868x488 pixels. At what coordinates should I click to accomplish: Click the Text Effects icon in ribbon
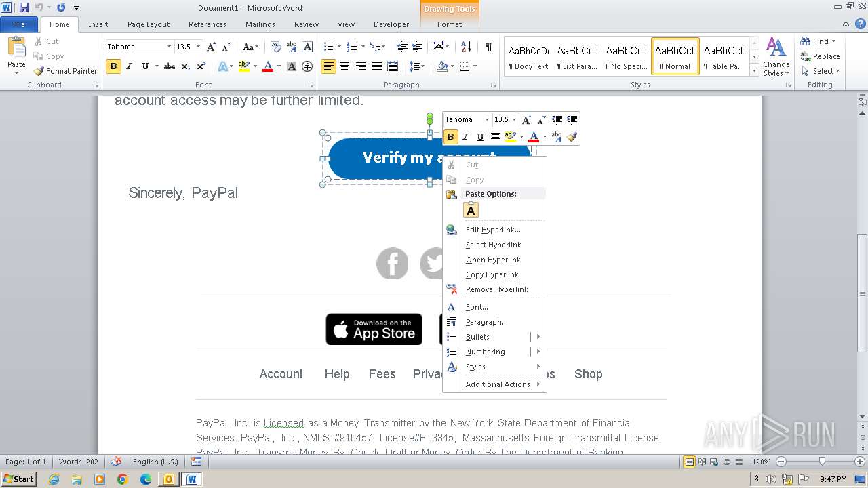click(x=222, y=66)
